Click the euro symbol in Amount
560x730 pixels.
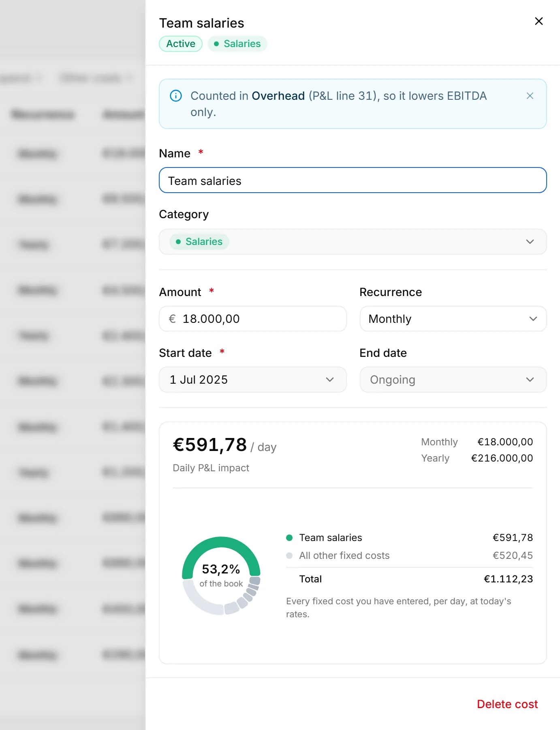(x=172, y=319)
